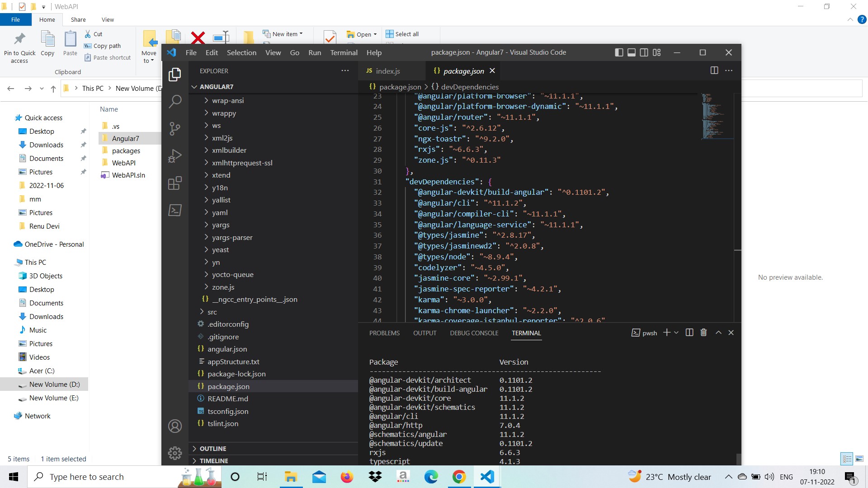Collapse the ANGULAR7 root folder

click(x=217, y=87)
